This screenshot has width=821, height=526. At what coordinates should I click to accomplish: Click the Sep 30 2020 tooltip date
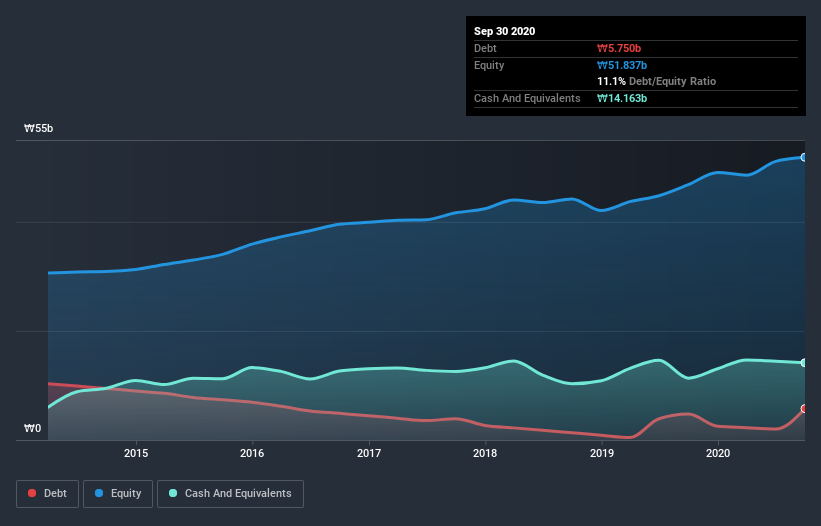505,31
